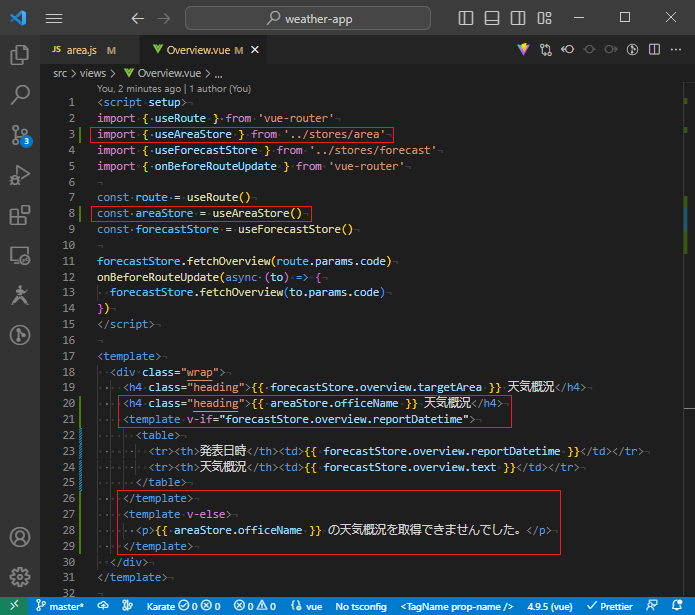The height and width of the screenshot is (615, 695).
Task: Click 'forecastStore.overview.text' on line 24
Action: pos(410,467)
